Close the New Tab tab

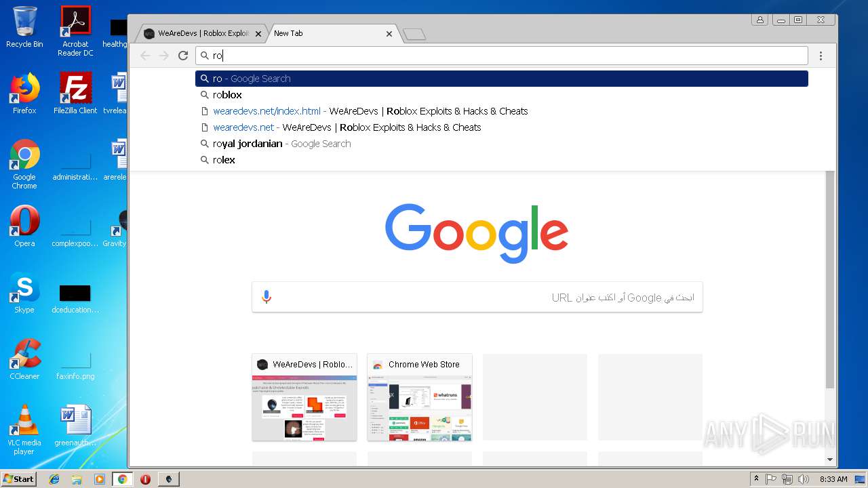click(389, 33)
